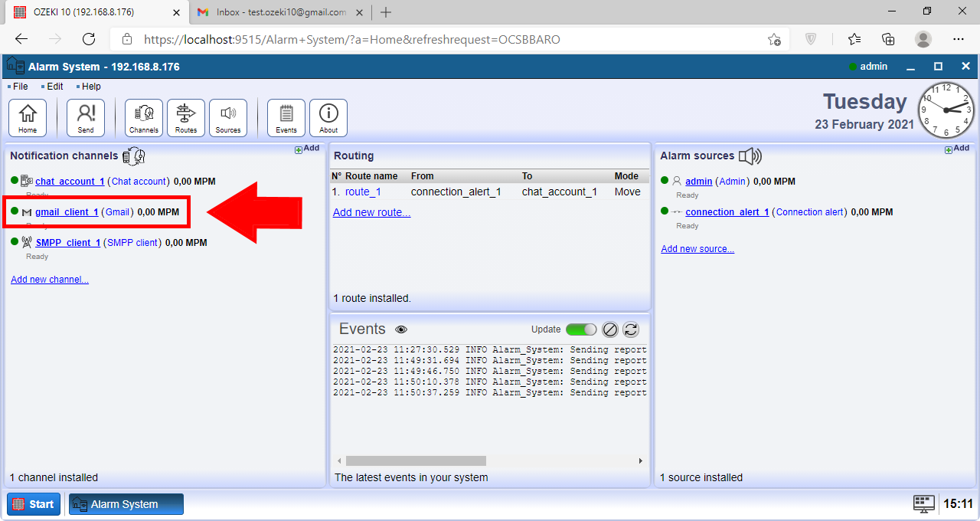Open the browser Collections icon
The image size is (980, 521).
tap(889, 39)
